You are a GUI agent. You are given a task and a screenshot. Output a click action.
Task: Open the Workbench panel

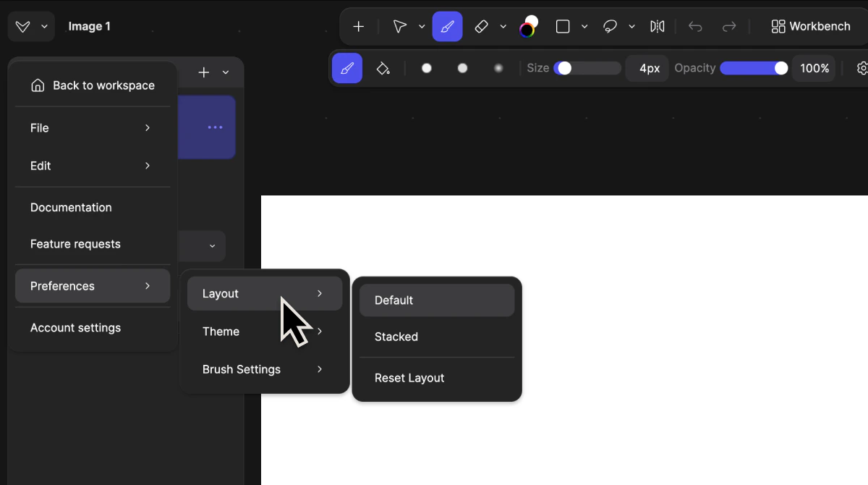811,27
